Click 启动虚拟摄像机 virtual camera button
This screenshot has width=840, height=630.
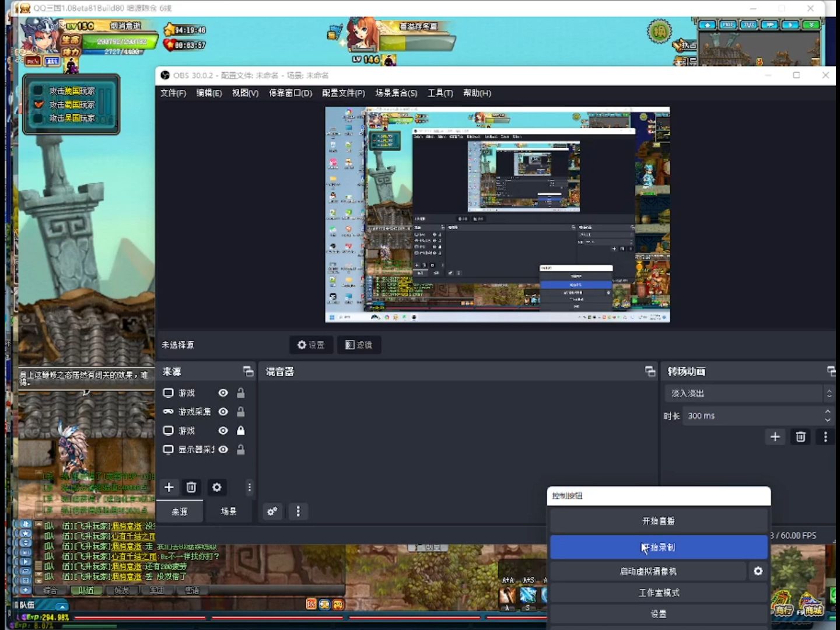[x=648, y=572]
